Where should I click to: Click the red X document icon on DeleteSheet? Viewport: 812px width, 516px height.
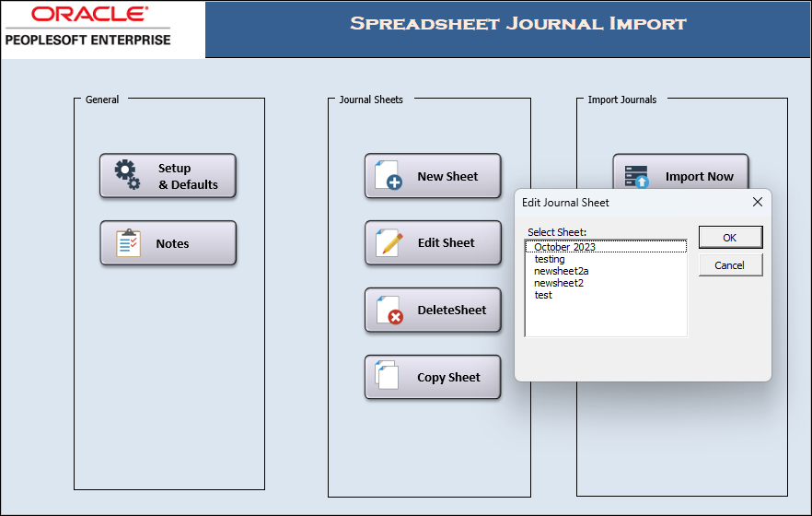[x=389, y=310]
